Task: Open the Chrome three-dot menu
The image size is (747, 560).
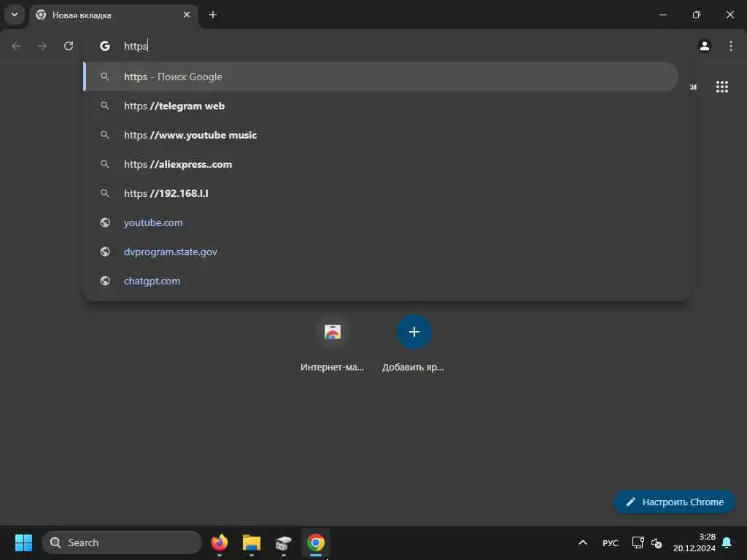Action: [x=731, y=46]
